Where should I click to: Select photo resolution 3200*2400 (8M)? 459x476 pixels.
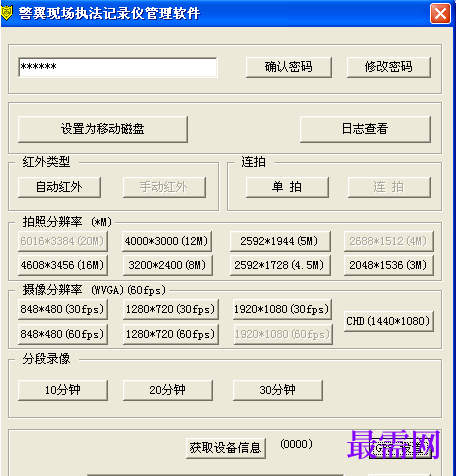click(x=168, y=265)
